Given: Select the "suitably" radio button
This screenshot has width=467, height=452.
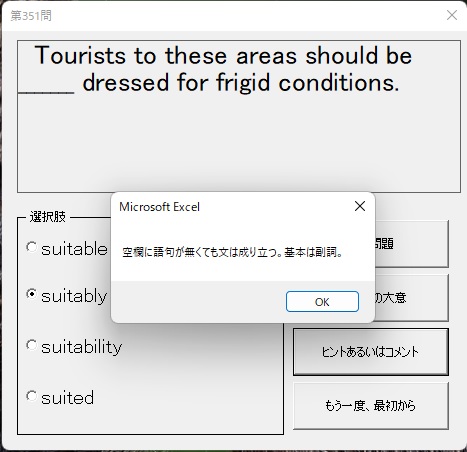Looking at the screenshot, I should (x=31, y=294).
